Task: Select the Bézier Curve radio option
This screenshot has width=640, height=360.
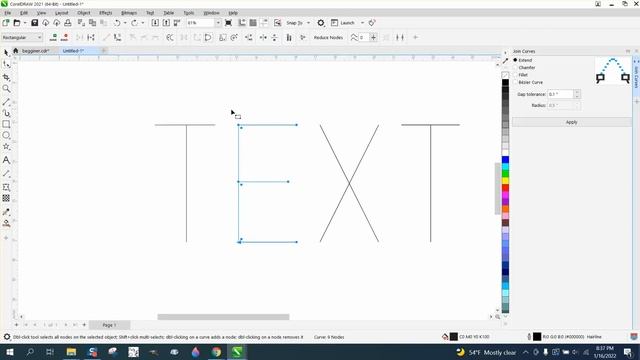Action: pyautogui.click(x=515, y=82)
